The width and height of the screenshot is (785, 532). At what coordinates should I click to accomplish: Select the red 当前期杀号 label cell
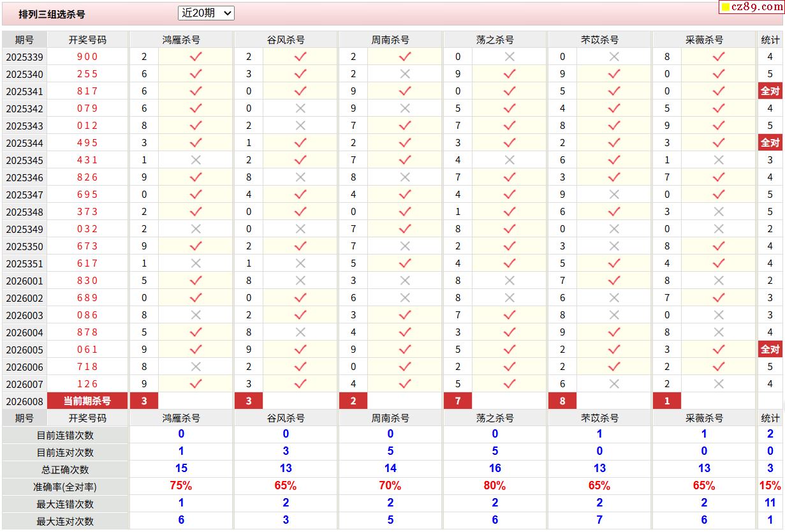[87, 401]
